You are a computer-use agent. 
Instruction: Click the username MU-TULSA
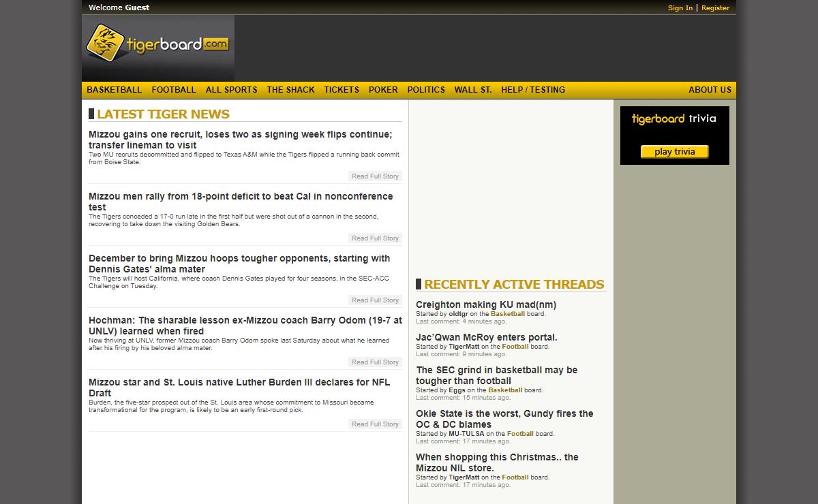coord(466,434)
